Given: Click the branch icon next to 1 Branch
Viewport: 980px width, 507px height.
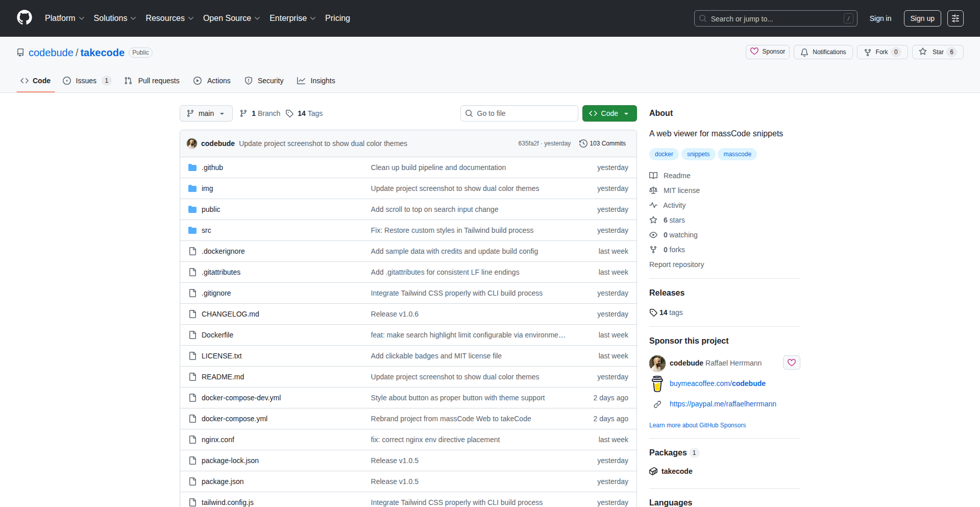Looking at the screenshot, I should [x=243, y=113].
